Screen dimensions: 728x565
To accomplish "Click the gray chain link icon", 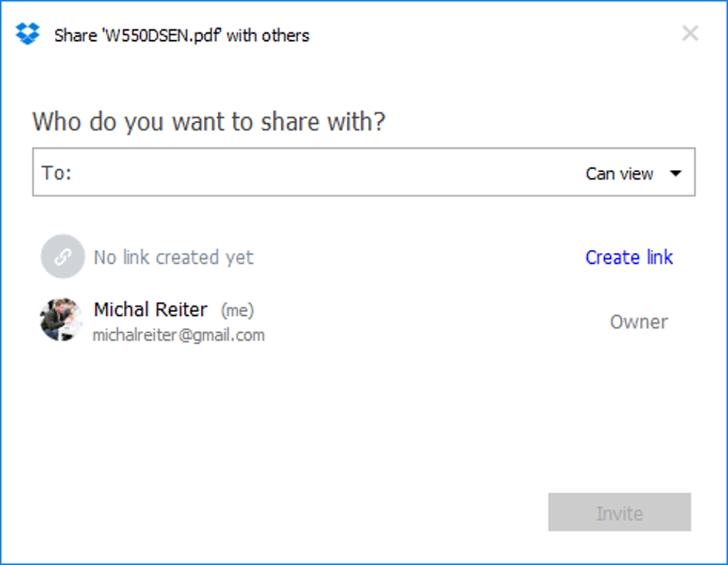I will [x=62, y=256].
